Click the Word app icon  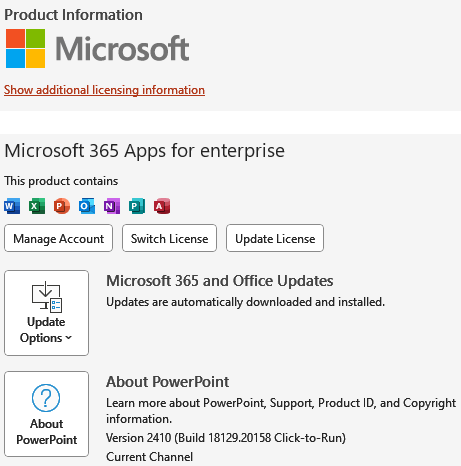(x=12, y=206)
